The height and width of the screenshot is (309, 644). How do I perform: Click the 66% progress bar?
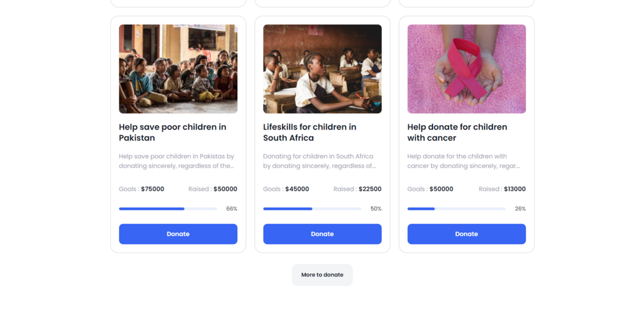tap(168, 209)
